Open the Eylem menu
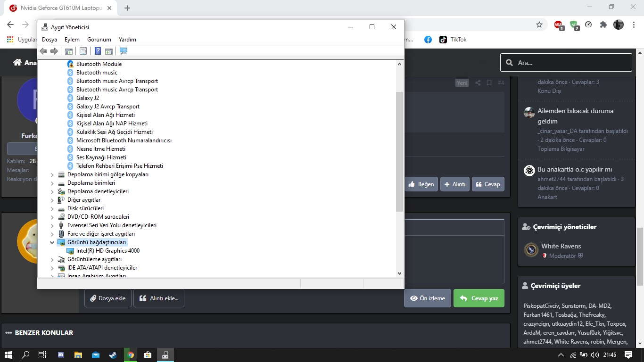Viewport: 644px width, 362px height. tap(72, 40)
